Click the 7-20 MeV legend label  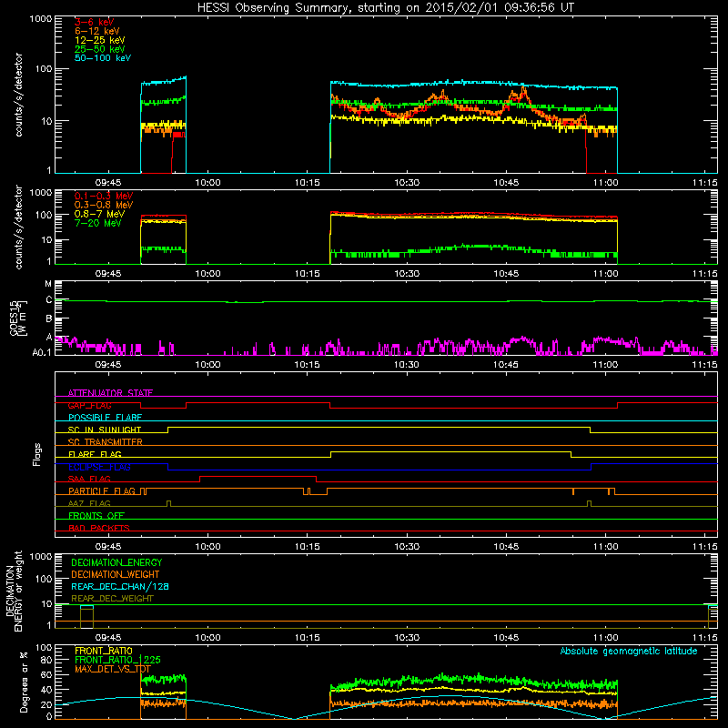(x=97, y=223)
